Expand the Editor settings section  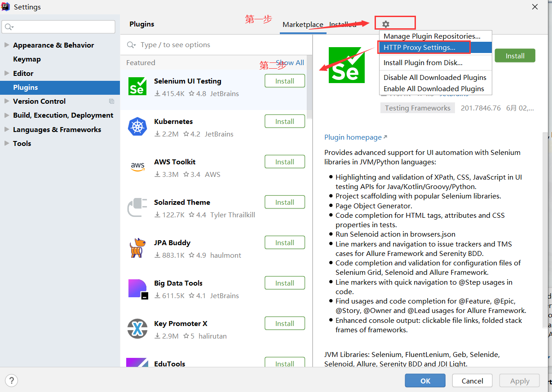(6, 73)
